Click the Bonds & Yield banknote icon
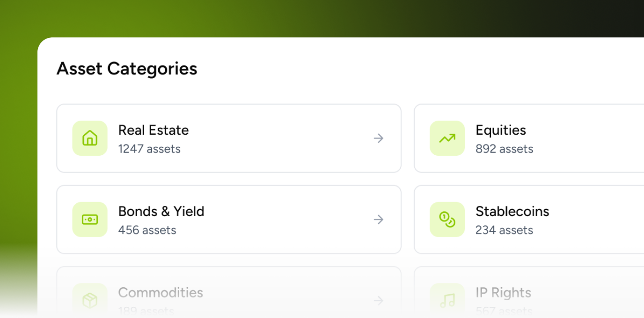Viewport: 644px width, 318px height. (90, 219)
